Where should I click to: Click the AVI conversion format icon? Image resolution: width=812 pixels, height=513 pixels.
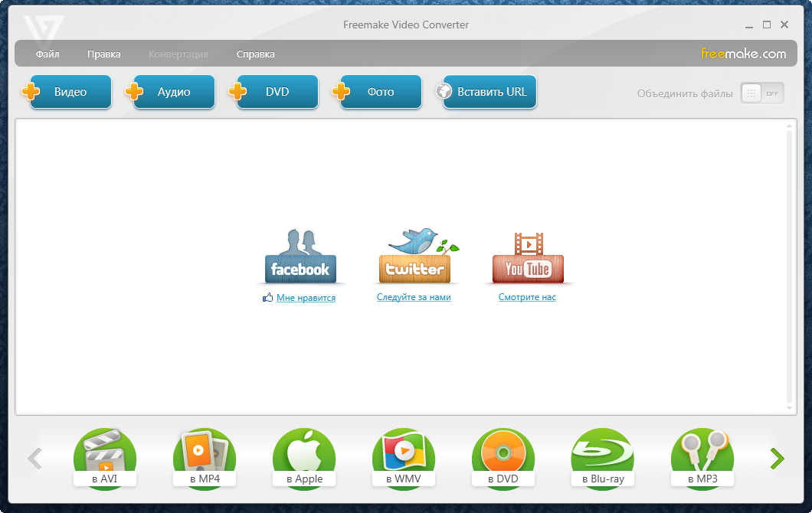pos(104,457)
